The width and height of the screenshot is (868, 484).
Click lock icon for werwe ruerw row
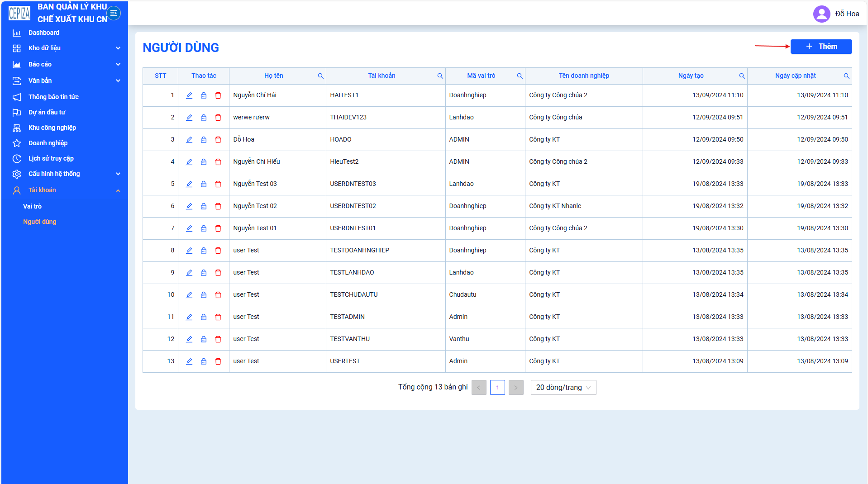(x=204, y=118)
